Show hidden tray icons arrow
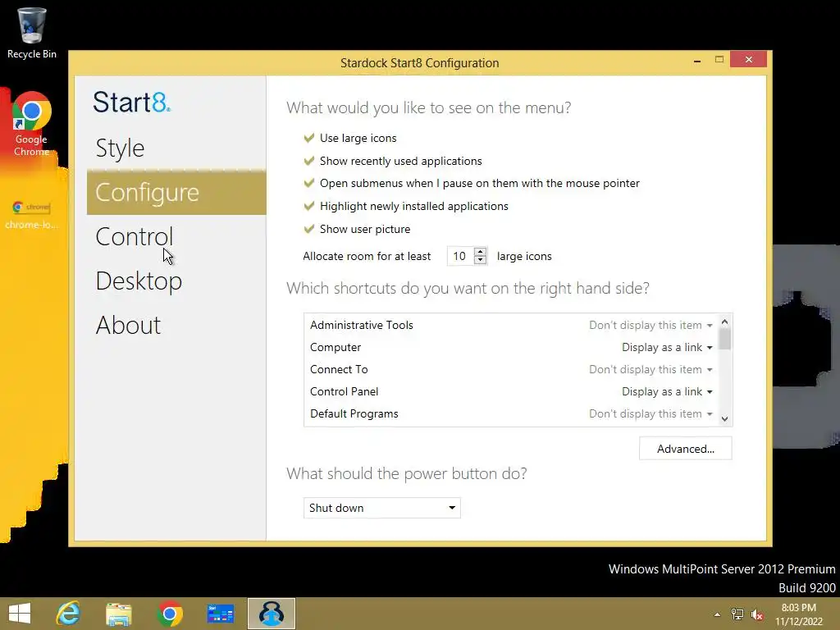The height and width of the screenshot is (630, 840). point(717,614)
